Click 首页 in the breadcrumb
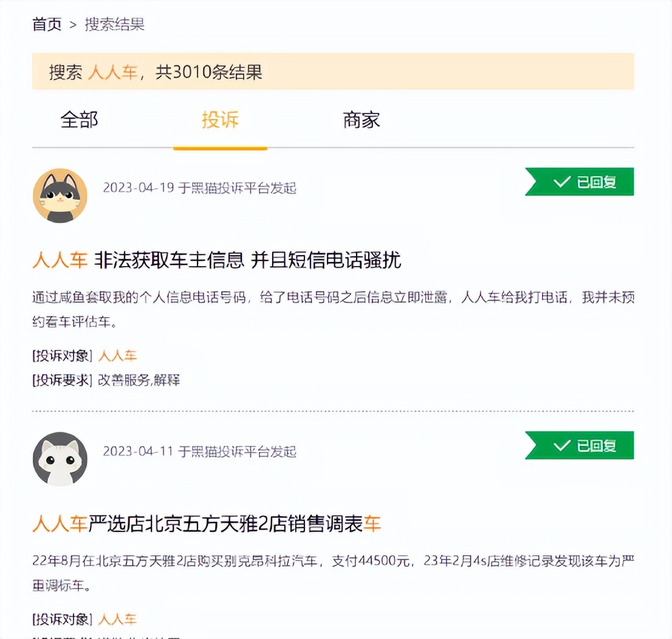Image resolution: width=672 pixels, height=639 pixels. [46, 25]
